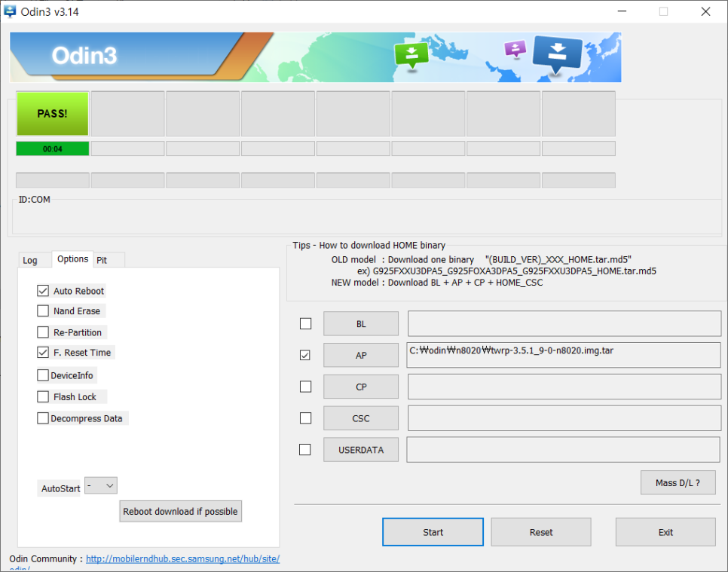The image size is (728, 572).
Task: Tick the checkbox next to BL
Action: click(x=305, y=323)
